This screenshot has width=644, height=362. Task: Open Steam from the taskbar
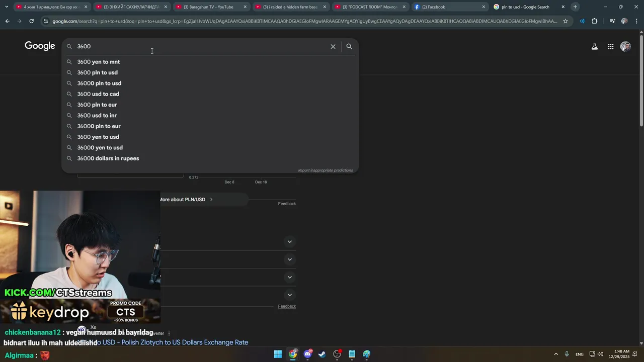coord(322,354)
